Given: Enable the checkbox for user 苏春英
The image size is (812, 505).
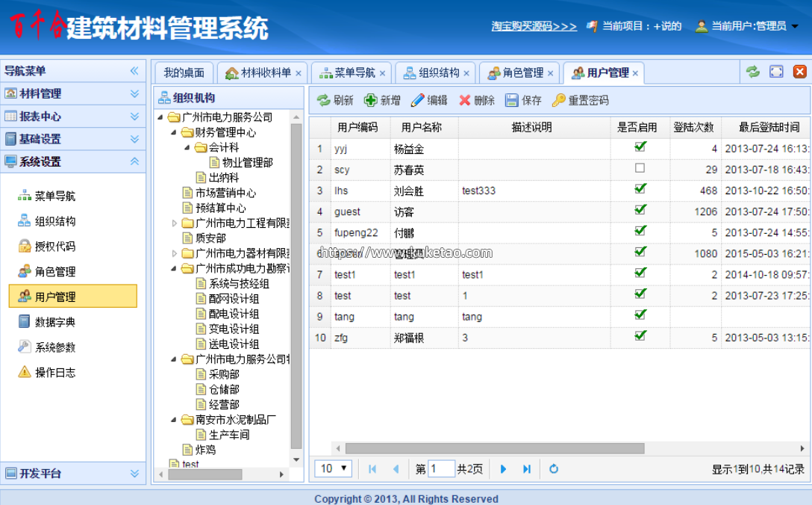Looking at the screenshot, I should click(x=640, y=169).
